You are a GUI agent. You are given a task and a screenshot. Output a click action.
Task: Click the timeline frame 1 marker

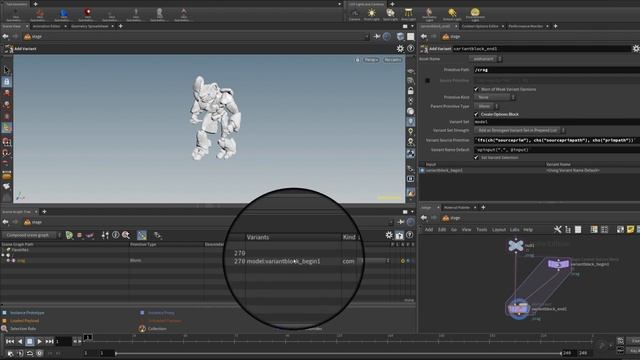(x=88, y=337)
